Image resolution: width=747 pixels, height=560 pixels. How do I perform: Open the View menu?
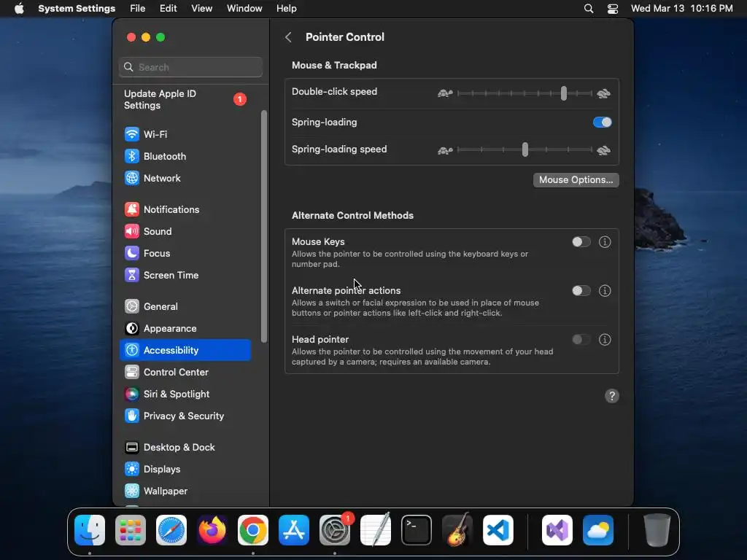pos(202,9)
